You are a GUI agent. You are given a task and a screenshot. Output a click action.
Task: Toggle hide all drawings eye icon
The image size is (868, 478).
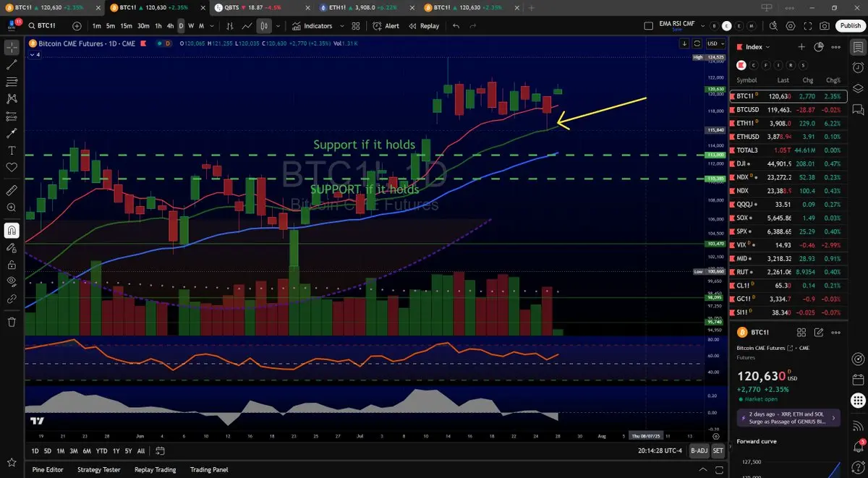click(12, 281)
